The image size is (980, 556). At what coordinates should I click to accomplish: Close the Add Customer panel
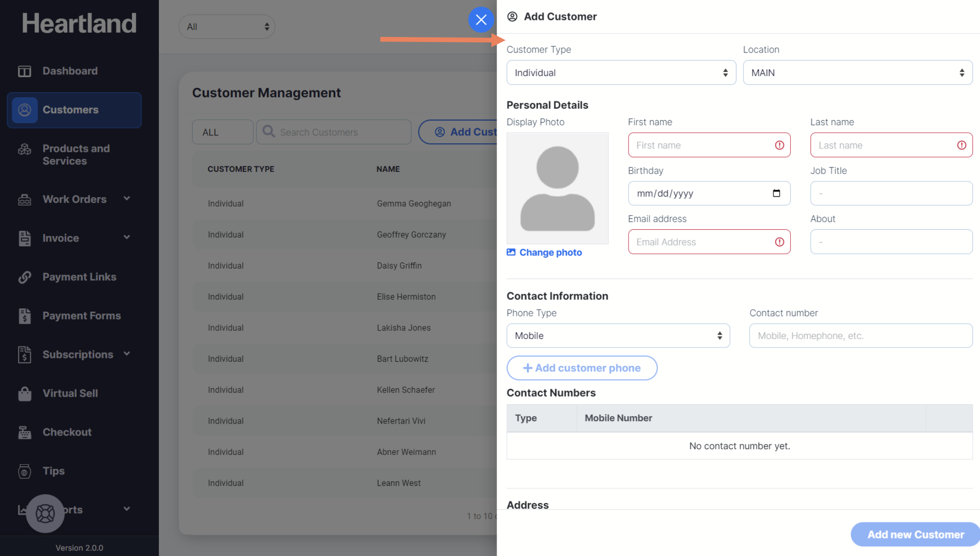coord(481,20)
